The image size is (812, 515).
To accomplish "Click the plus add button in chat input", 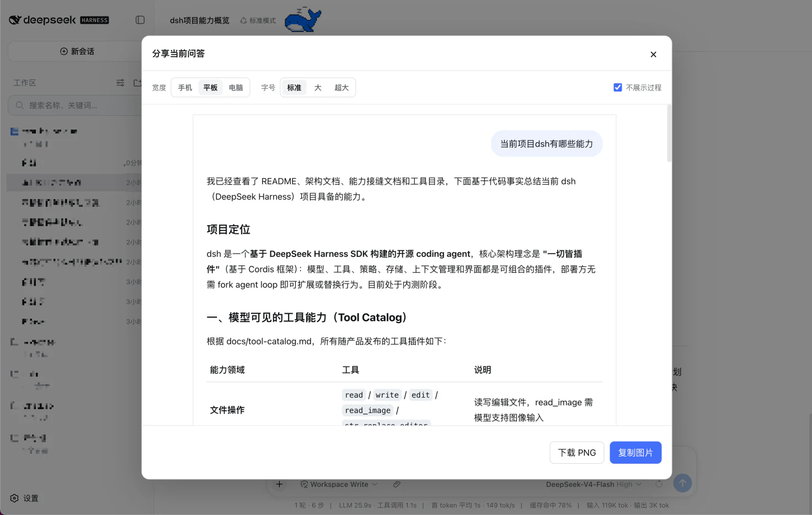I will tap(279, 484).
